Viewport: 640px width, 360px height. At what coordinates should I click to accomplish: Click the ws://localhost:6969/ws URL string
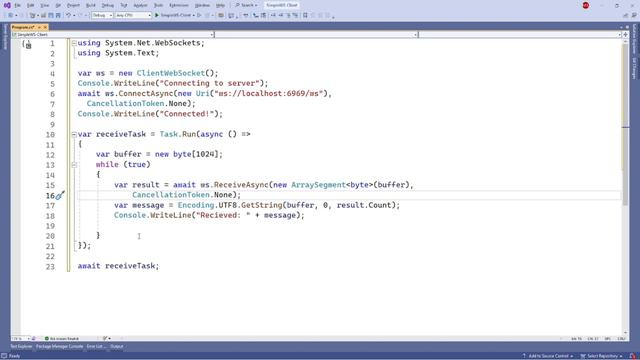269,93
